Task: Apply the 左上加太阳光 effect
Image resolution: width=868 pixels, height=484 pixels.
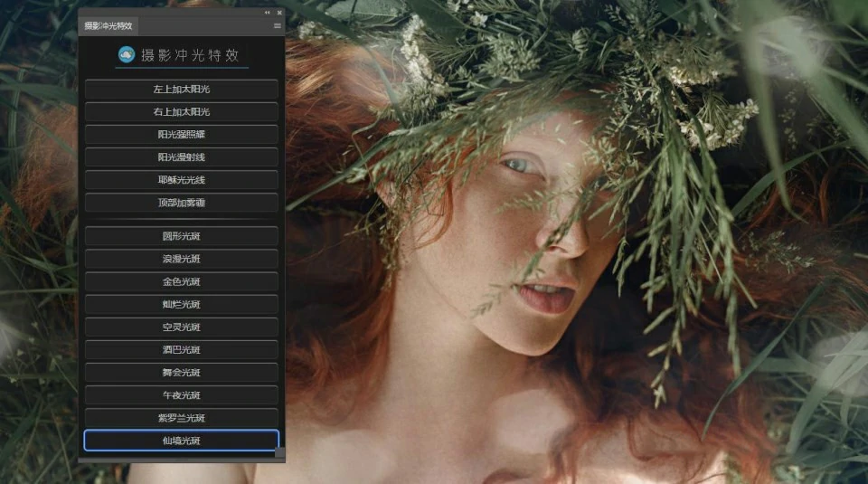Action: tap(182, 89)
